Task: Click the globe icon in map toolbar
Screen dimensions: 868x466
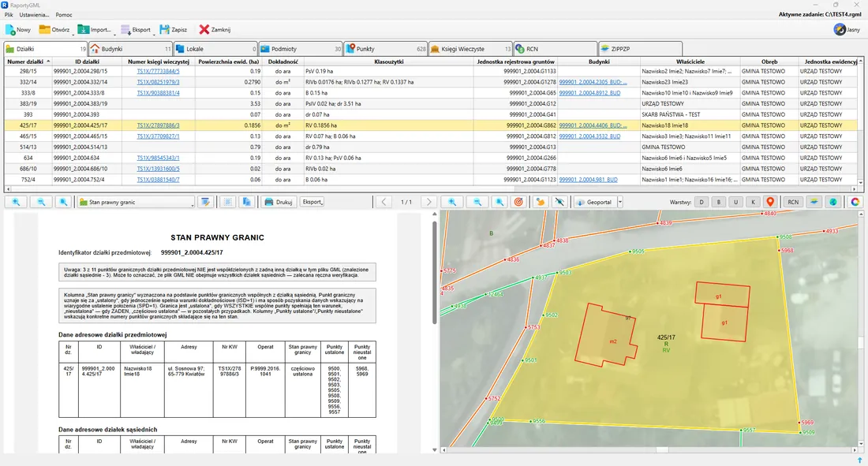Action: [833, 202]
